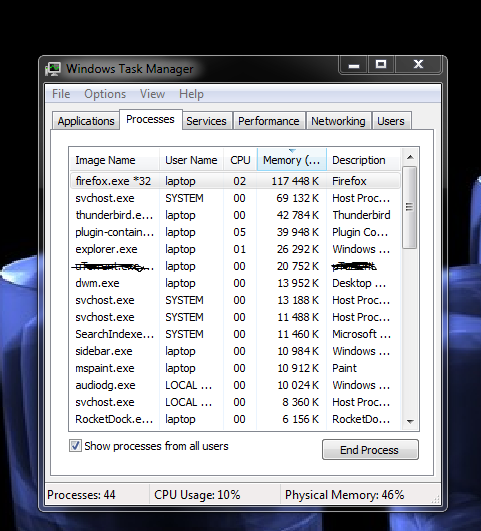Screen dimensions: 481x531
Task: Click the Task Manager title bar icon
Action: pos(53,69)
